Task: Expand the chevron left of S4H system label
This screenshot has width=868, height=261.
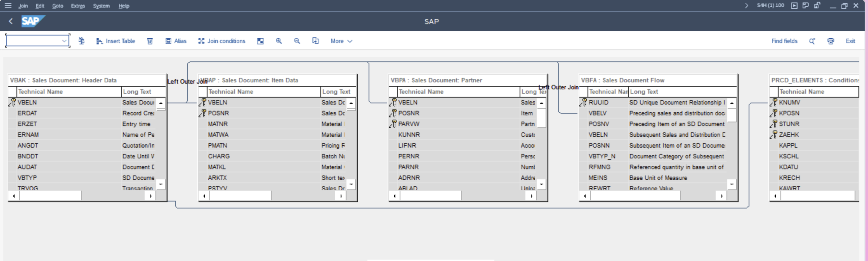Action: click(746, 6)
